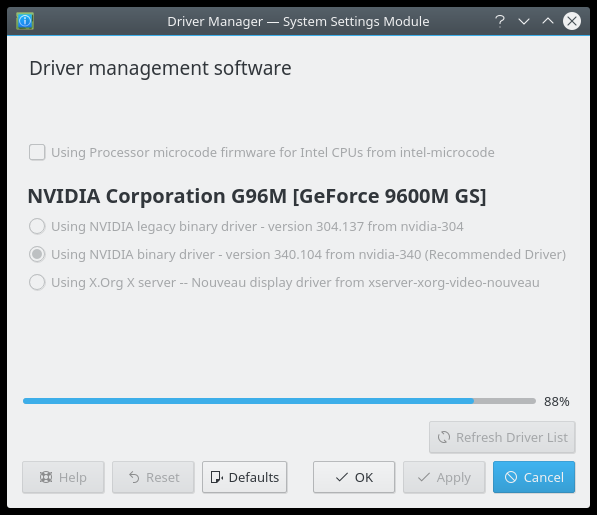Click the 88% progress label
Image resolution: width=597 pixels, height=515 pixels.
pos(557,401)
